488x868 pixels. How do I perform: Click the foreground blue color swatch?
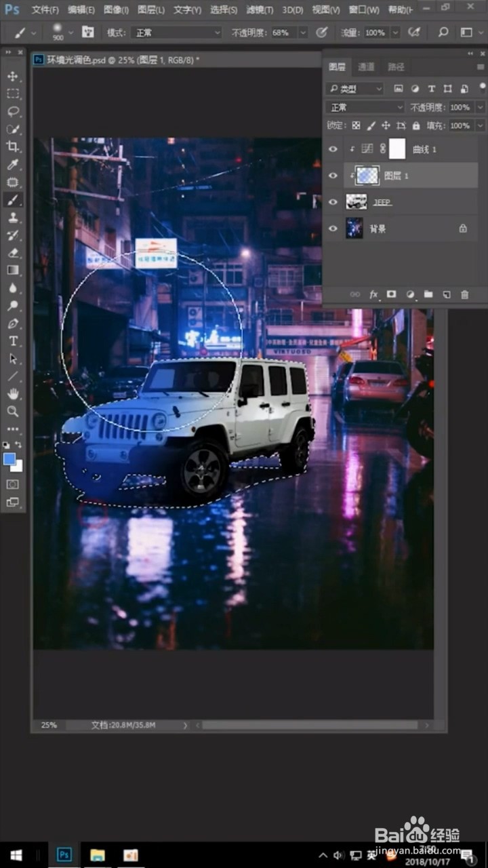coord(9,459)
